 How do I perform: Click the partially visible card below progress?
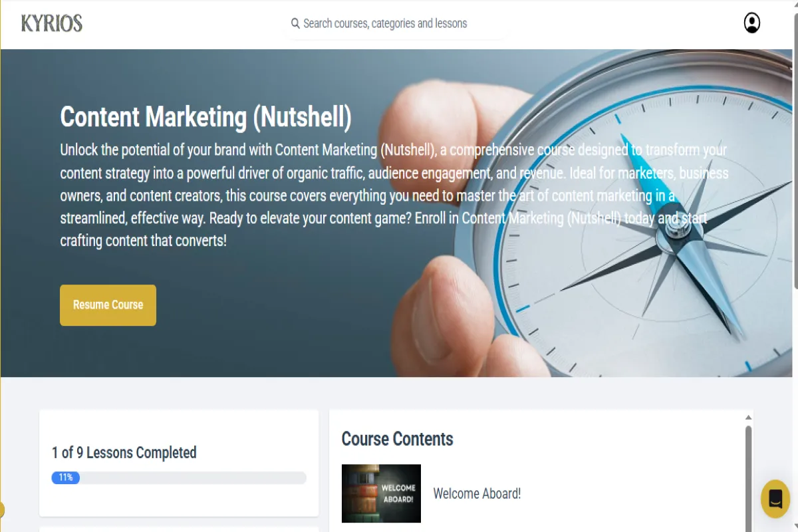(x=179, y=529)
